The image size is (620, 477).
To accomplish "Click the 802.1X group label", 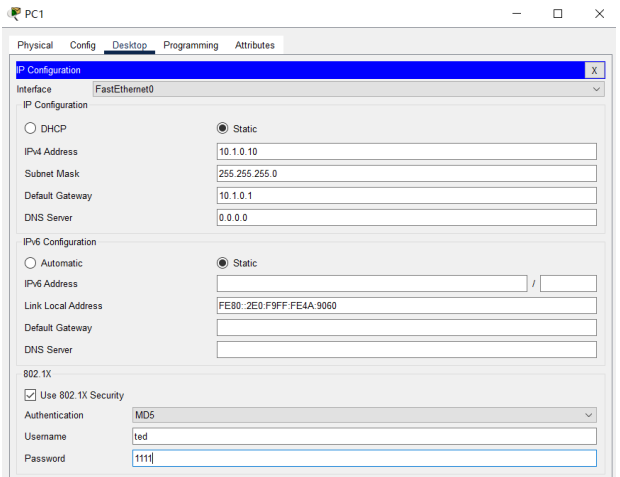I will tap(37, 374).
